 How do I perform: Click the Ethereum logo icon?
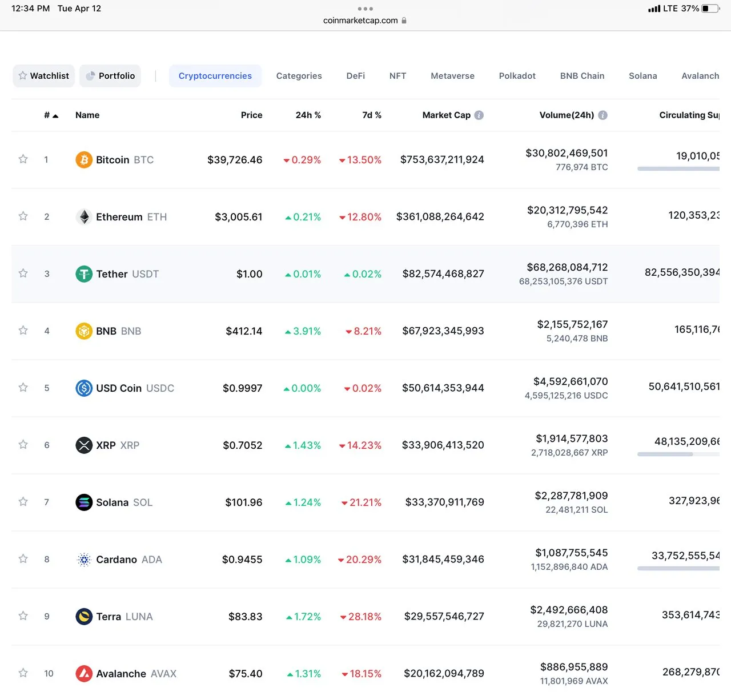point(84,217)
